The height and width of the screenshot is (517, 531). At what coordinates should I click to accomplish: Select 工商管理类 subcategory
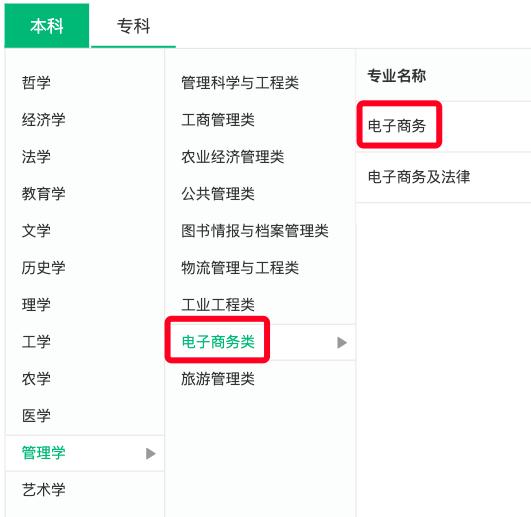point(218,120)
